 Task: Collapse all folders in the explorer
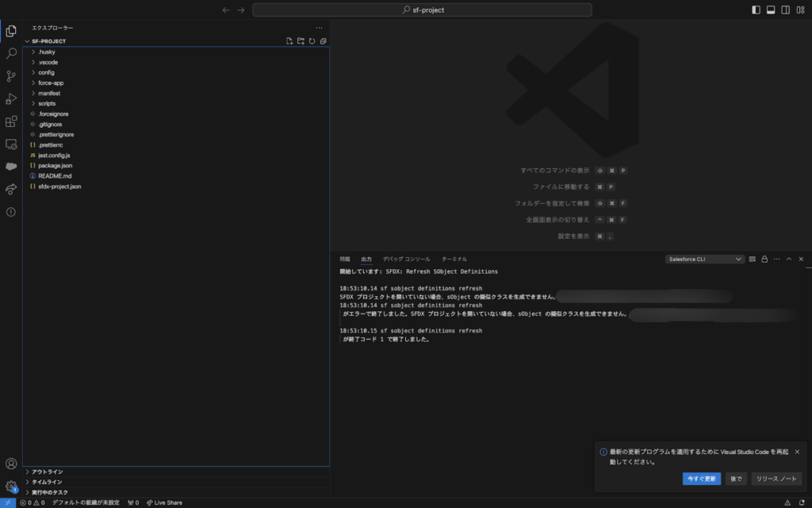click(x=323, y=41)
